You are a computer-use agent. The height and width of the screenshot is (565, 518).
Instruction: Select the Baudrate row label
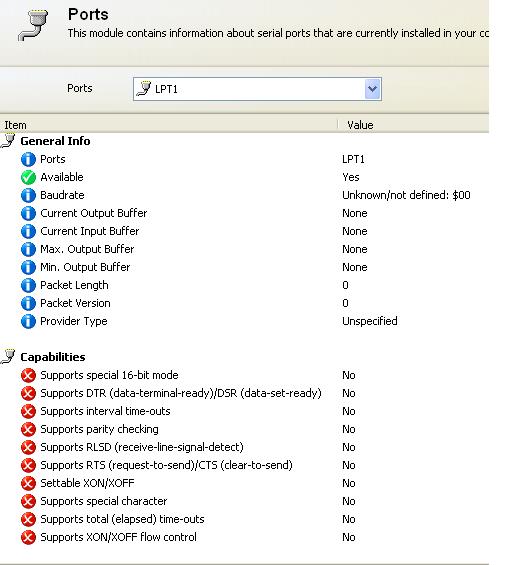click(x=62, y=195)
